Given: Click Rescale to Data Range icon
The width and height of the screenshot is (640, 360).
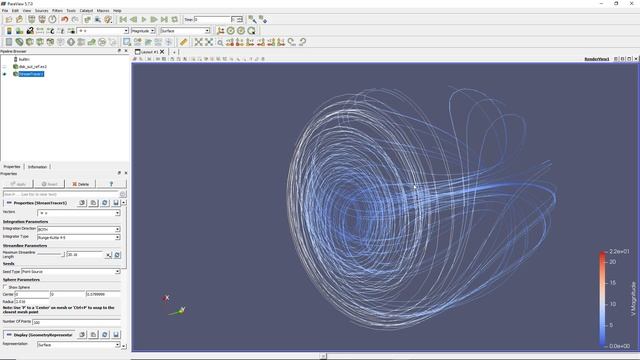Looking at the screenshot, I should (x=40, y=31).
